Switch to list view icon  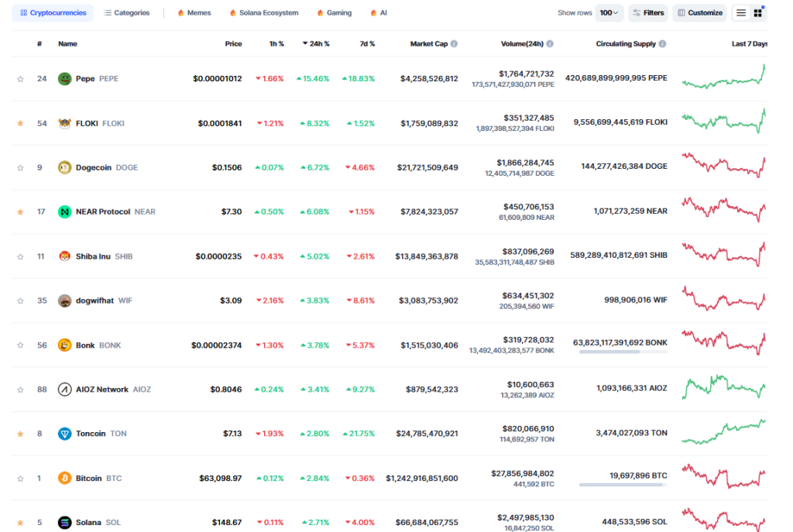point(741,13)
